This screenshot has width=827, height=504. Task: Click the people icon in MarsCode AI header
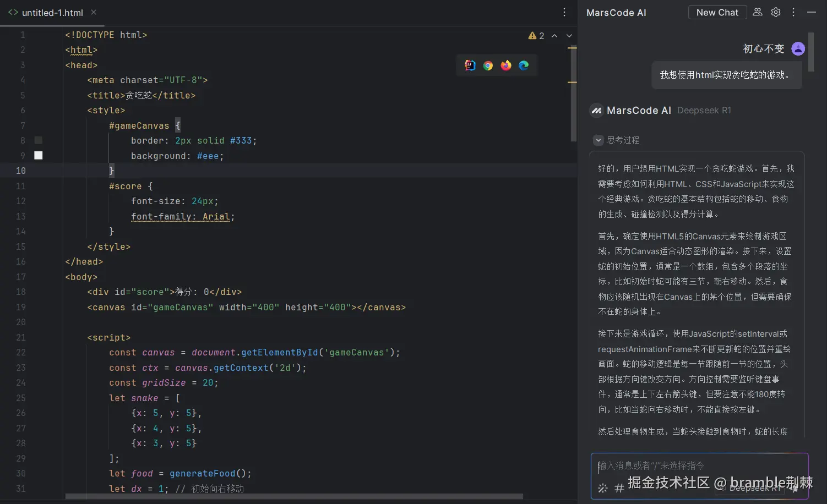757,12
